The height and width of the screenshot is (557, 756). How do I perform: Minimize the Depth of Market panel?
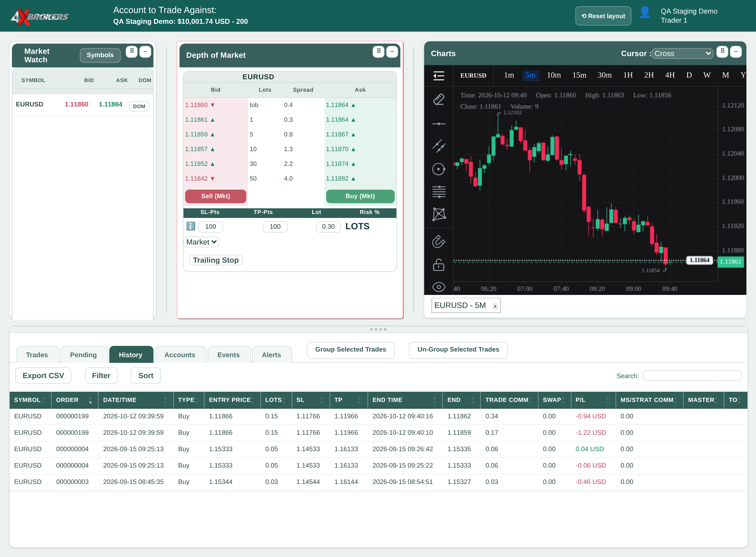(x=392, y=52)
